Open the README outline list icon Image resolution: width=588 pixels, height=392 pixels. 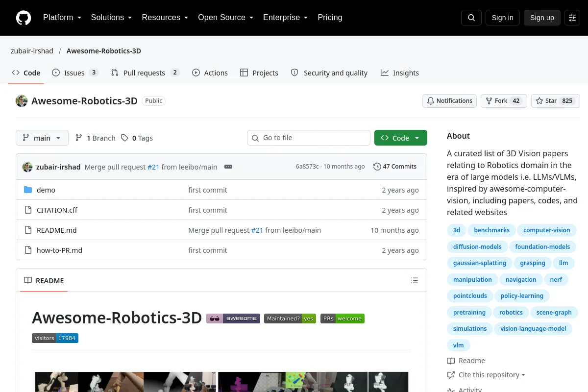415,281
